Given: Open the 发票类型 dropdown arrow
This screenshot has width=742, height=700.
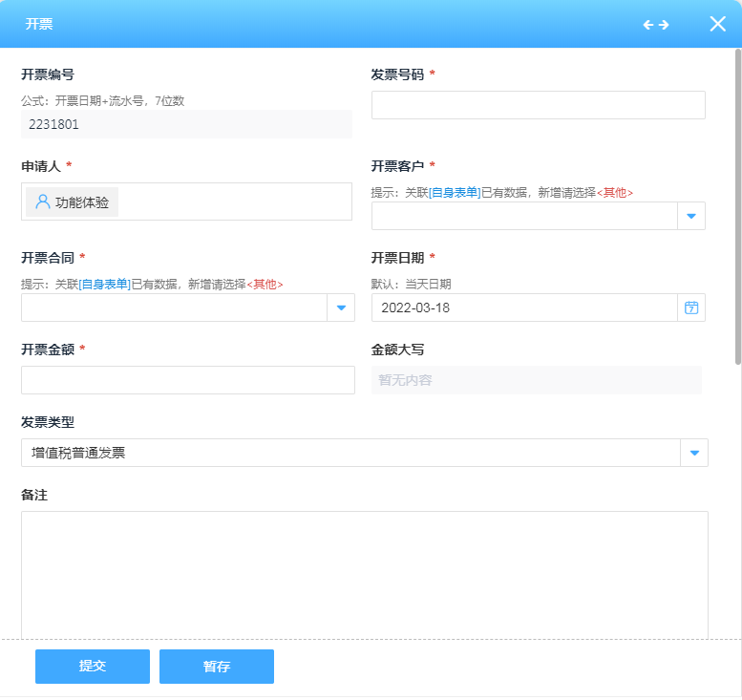Looking at the screenshot, I should (694, 453).
